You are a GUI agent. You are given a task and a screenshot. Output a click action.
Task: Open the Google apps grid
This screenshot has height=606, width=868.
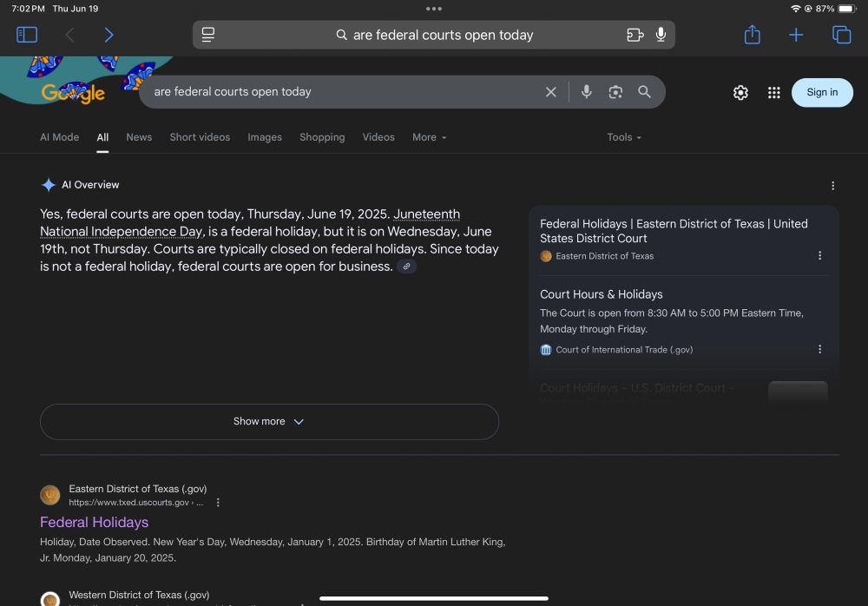[x=774, y=93]
